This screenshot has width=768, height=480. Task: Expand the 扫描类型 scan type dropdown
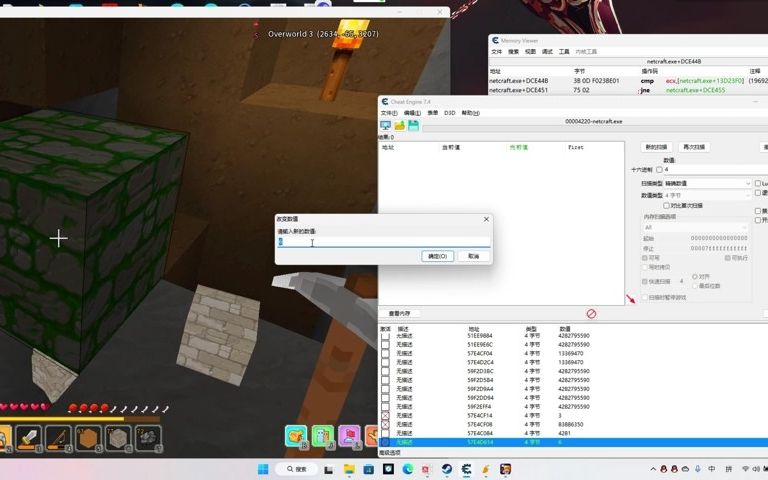click(x=707, y=183)
